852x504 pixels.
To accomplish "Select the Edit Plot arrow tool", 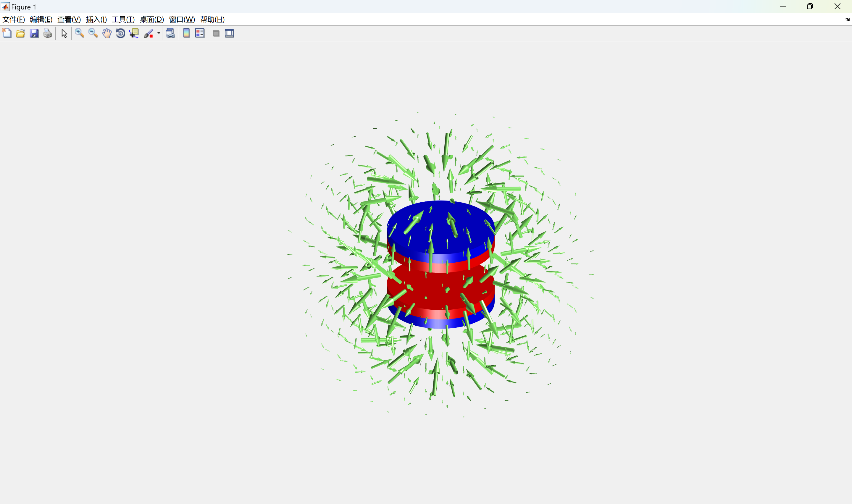I will click(x=64, y=33).
